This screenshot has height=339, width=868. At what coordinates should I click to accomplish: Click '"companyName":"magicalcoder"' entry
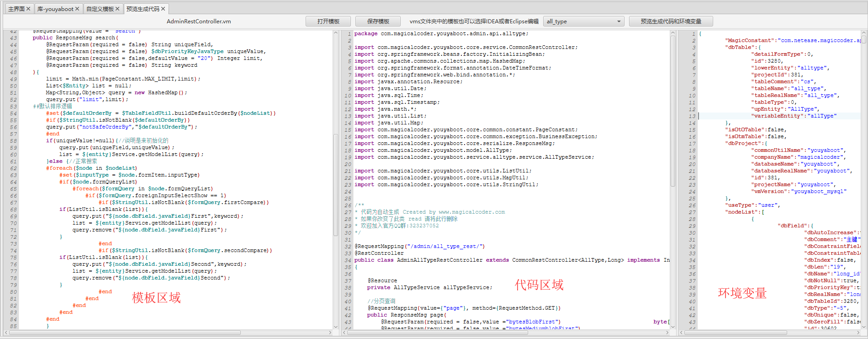click(x=799, y=157)
